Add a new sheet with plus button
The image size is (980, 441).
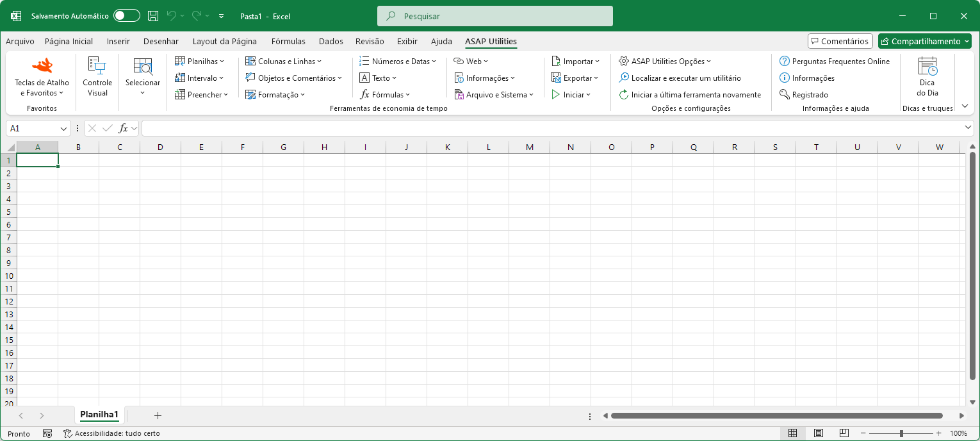[158, 415]
